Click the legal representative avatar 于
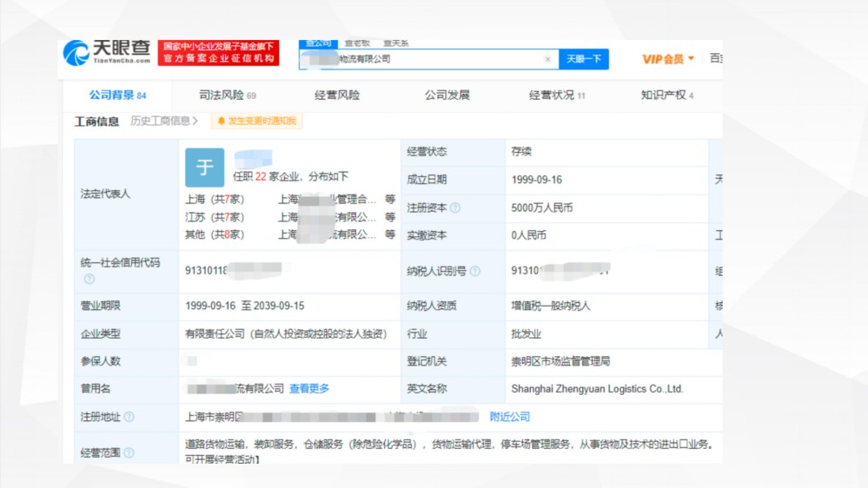This screenshot has height=488, width=868. pos(205,167)
